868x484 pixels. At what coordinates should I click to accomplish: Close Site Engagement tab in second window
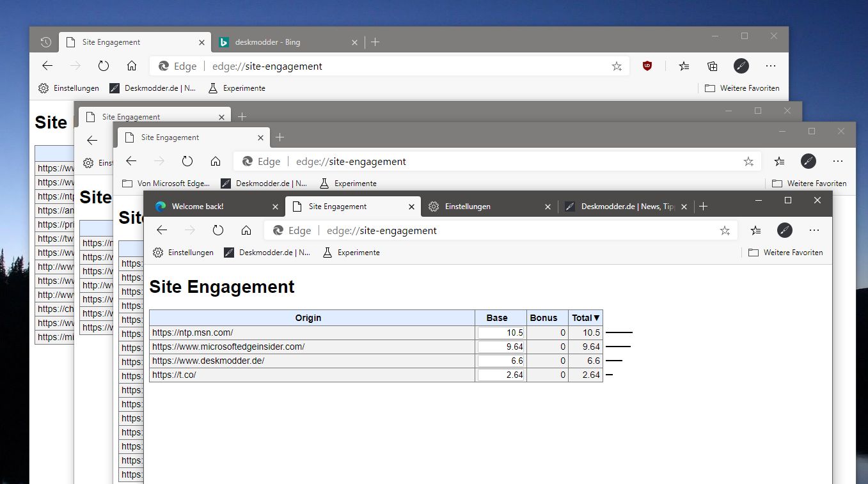tap(221, 117)
